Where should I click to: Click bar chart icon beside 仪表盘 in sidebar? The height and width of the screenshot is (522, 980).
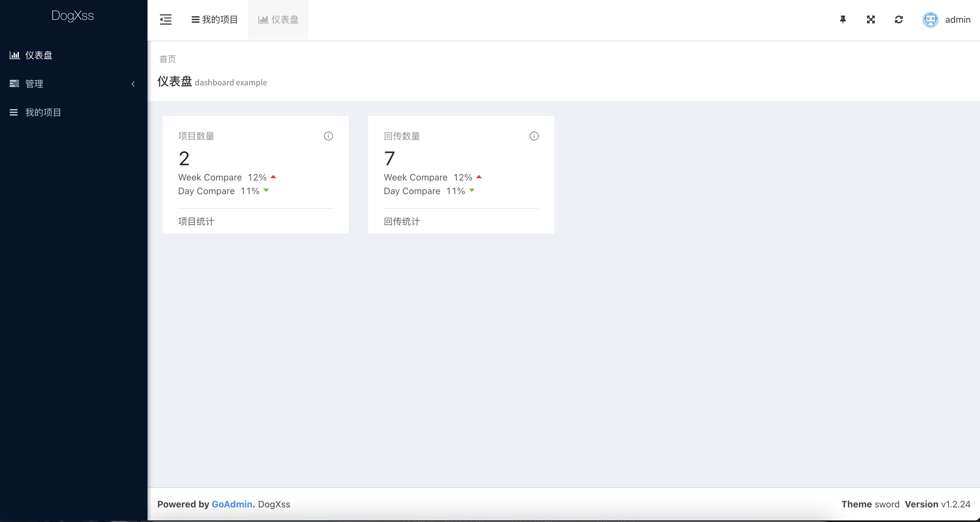point(14,55)
